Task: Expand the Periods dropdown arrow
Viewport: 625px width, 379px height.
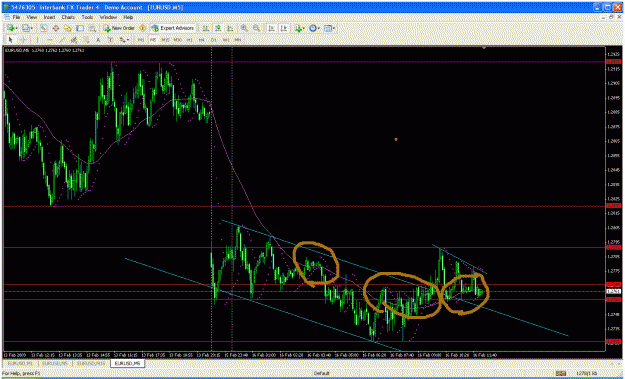Action: [x=319, y=28]
